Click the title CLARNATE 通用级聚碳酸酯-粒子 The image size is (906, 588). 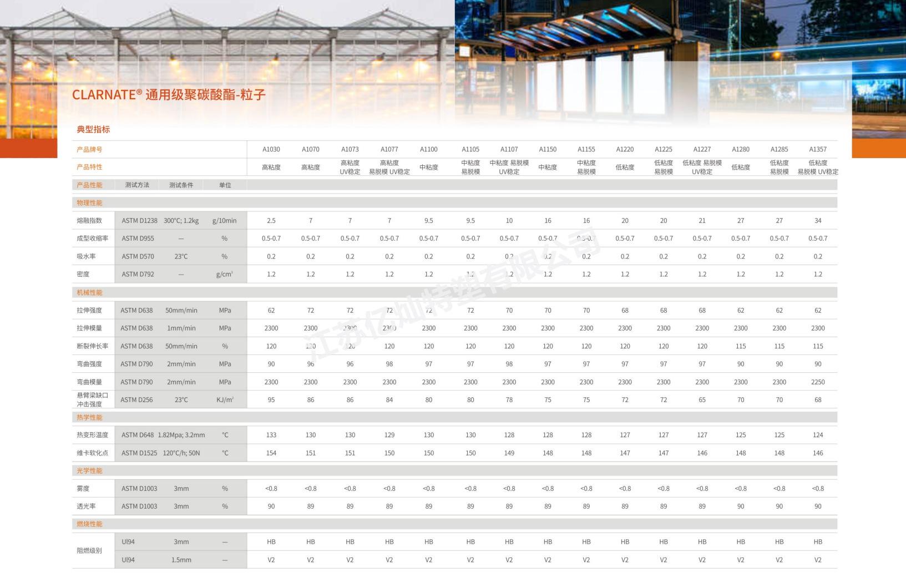pos(169,95)
